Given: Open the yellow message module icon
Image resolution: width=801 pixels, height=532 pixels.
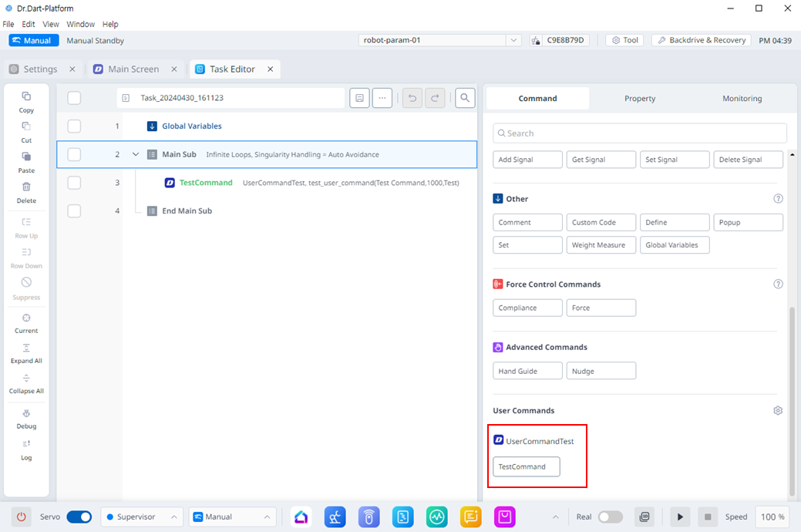Looking at the screenshot, I should [470, 517].
